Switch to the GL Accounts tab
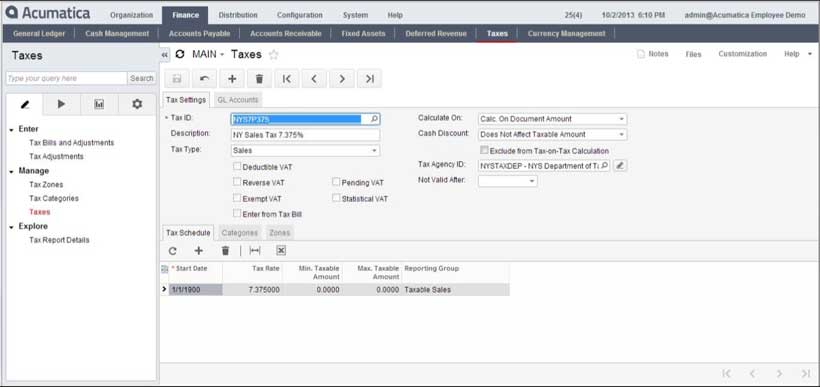The image size is (820, 387). (237, 100)
